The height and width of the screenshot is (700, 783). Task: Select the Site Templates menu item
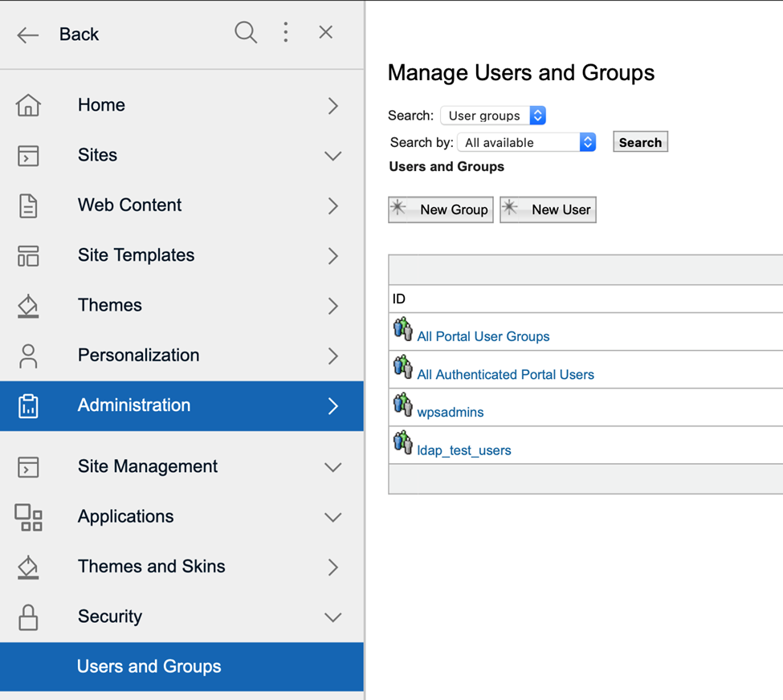coord(181,255)
